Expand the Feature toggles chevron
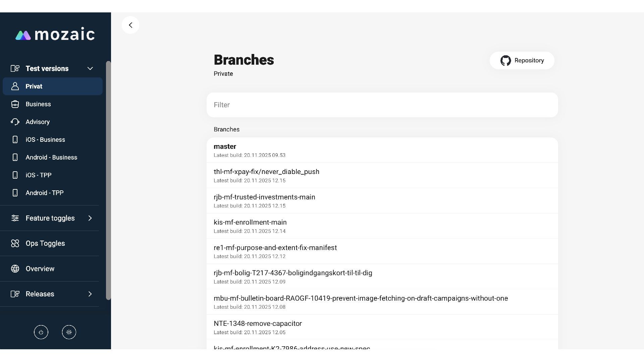Image resolution: width=644 pixels, height=362 pixels. point(90,218)
